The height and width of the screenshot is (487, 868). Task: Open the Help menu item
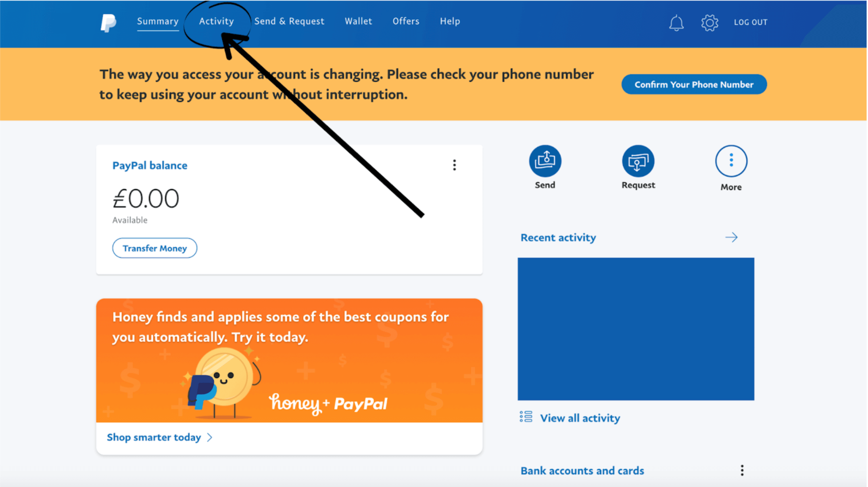point(450,21)
